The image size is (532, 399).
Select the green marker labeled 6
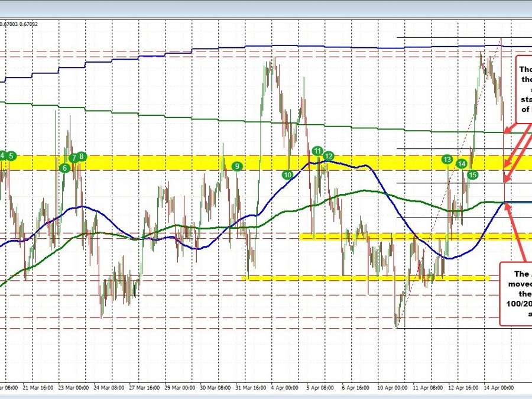click(64, 168)
